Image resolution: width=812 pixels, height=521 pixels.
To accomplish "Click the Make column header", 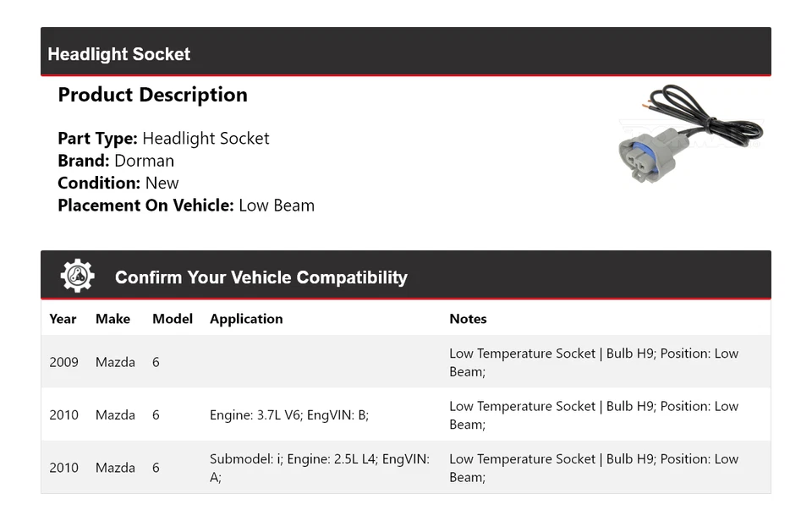I will [112, 319].
